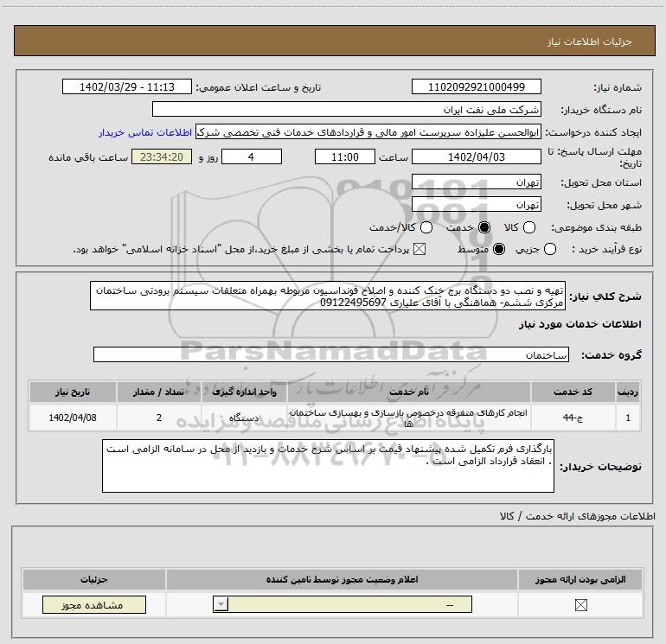The image size is (666, 644).
Task: Click the general need description text box
Action: tap(328, 296)
